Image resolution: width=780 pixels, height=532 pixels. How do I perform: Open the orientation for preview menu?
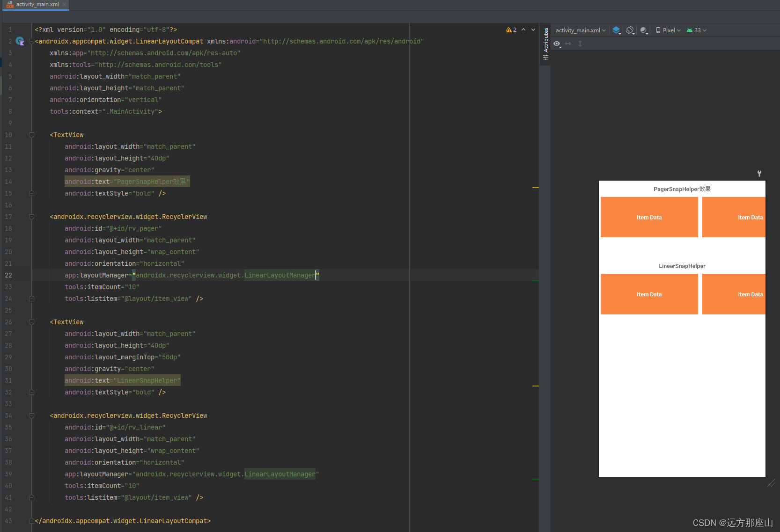point(630,30)
